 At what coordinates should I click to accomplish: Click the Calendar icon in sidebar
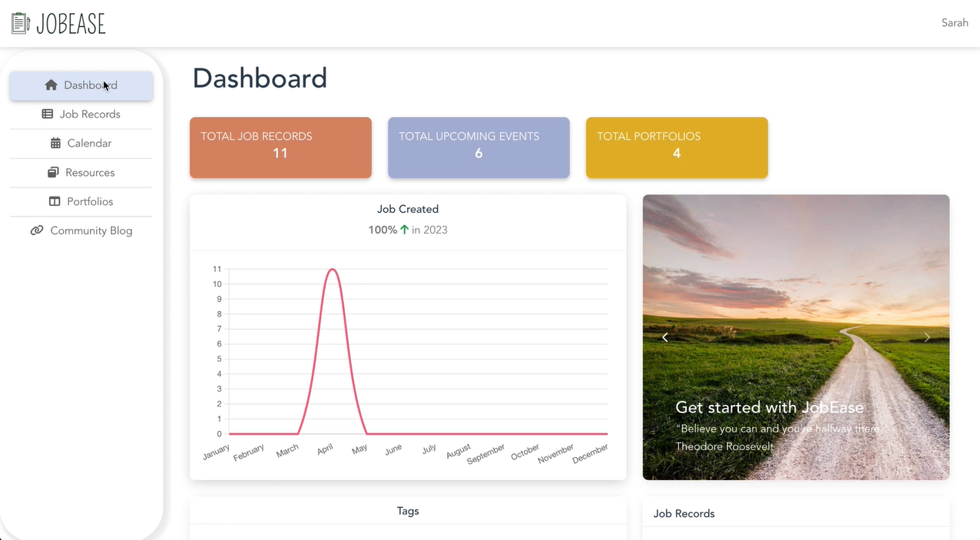(55, 144)
